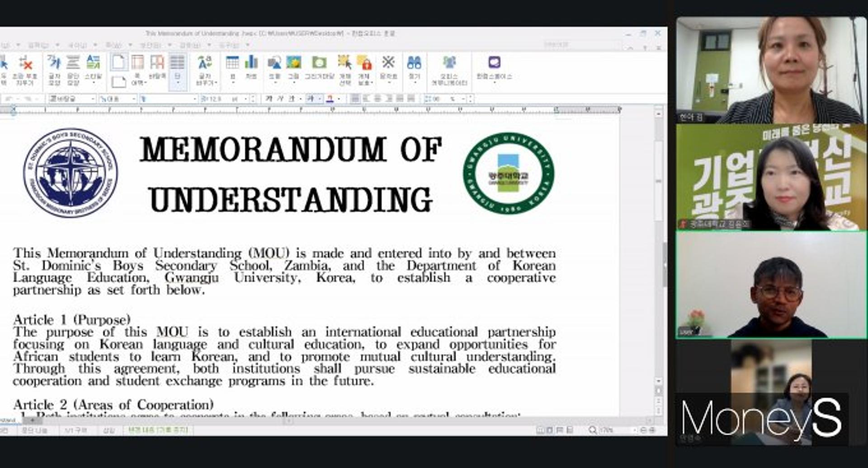Open 문단 모양 paragraph shape tool
The image size is (868, 468).
click(x=73, y=70)
